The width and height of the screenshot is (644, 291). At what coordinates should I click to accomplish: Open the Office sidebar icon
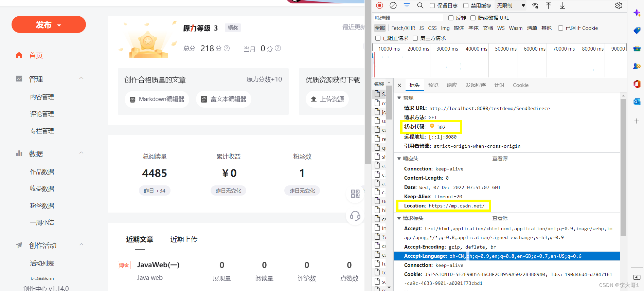(x=637, y=84)
